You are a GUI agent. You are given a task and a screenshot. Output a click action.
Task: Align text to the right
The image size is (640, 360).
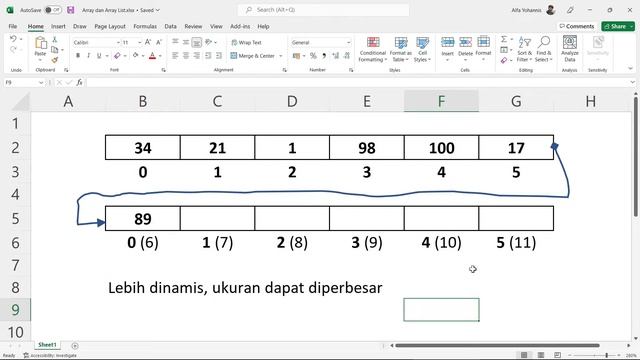[197, 56]
